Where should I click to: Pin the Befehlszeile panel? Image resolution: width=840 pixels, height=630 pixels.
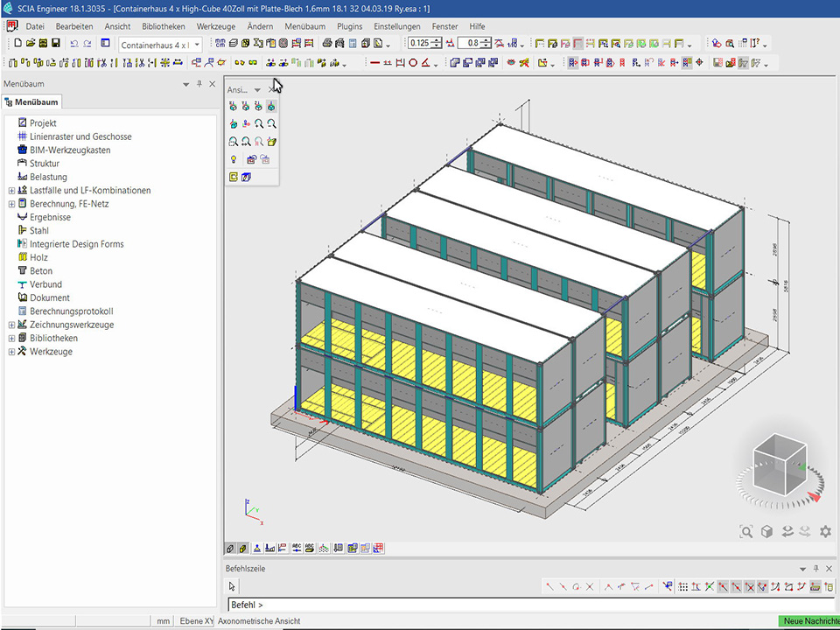[x=815, y=568]
